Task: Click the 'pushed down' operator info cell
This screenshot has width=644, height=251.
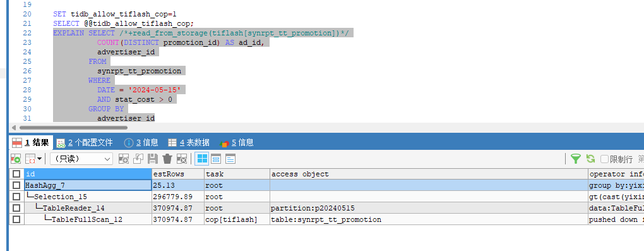Action: point(616,219)
